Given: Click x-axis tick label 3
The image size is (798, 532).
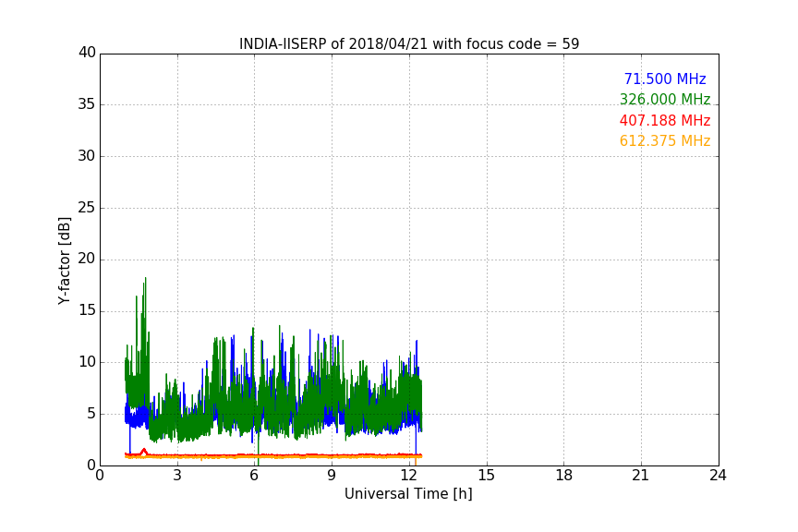Looking at the screenshot, I should click(x=177, y=476).
